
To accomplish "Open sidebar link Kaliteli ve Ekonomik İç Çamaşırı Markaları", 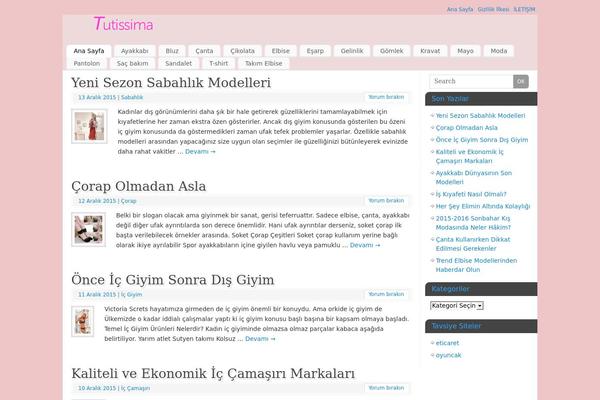I will pos(470,157).
